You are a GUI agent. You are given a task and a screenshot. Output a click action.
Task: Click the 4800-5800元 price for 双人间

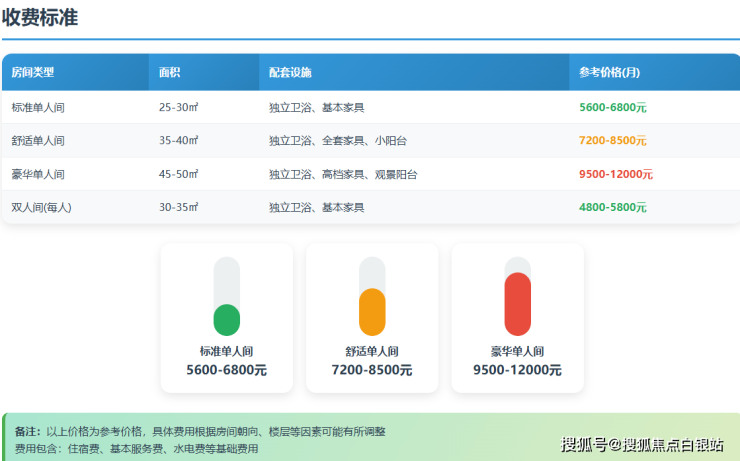[612, 207]
